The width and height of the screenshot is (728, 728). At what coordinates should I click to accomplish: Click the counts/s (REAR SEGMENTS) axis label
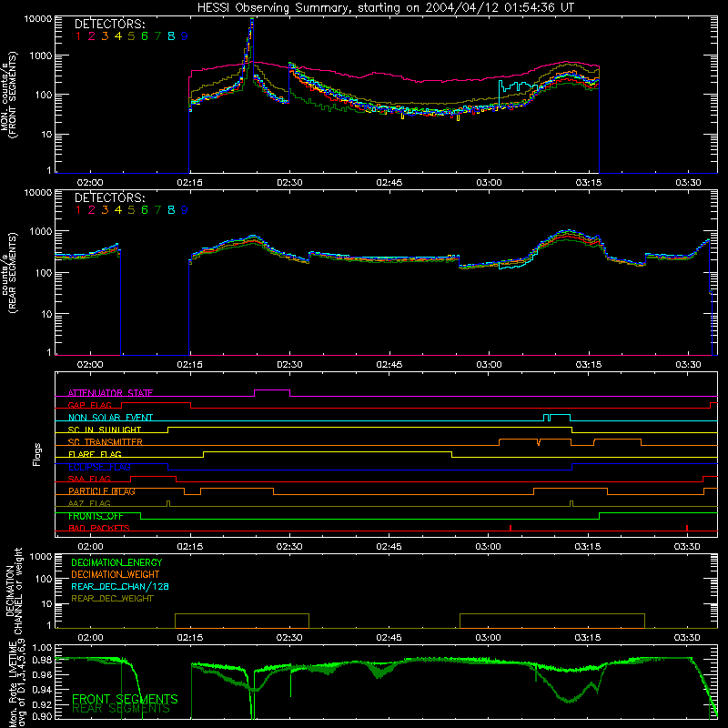click(8, 272)
